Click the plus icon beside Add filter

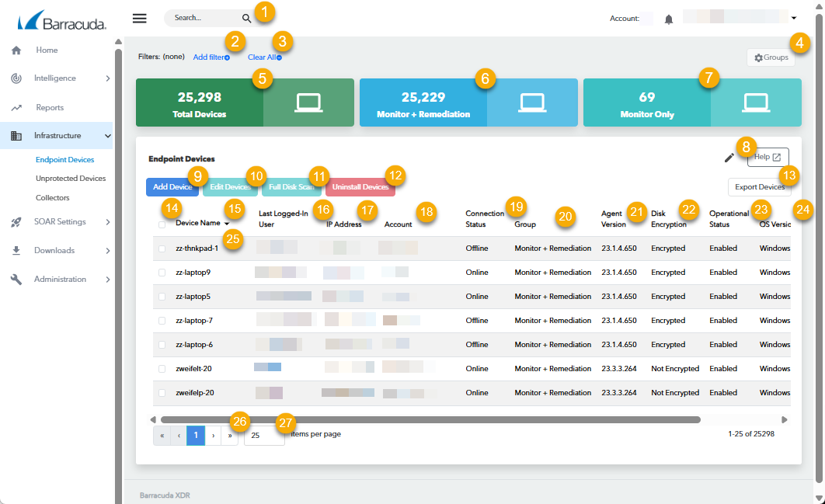[x=228, y=58]
